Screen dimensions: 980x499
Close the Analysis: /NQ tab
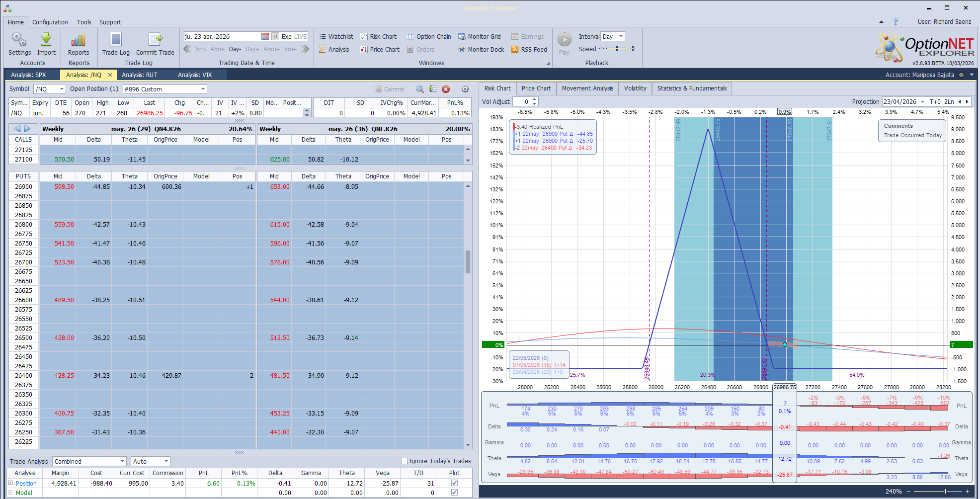coord(110,75)
